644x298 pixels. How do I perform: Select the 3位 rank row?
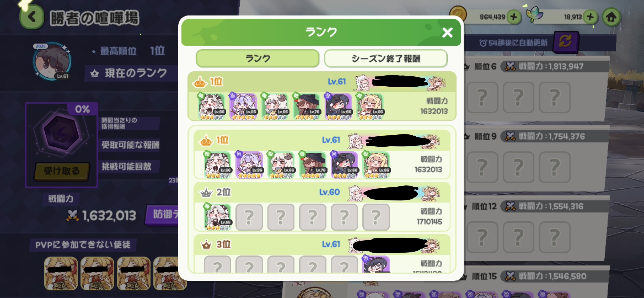pyautogui.click(x=322, y=253)
